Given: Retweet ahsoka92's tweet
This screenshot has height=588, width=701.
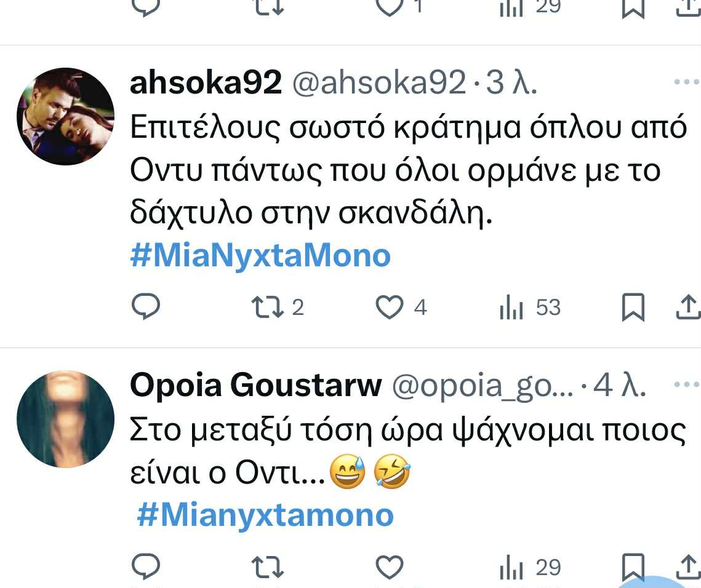Looking at the screenshot, I should point(267,307).
